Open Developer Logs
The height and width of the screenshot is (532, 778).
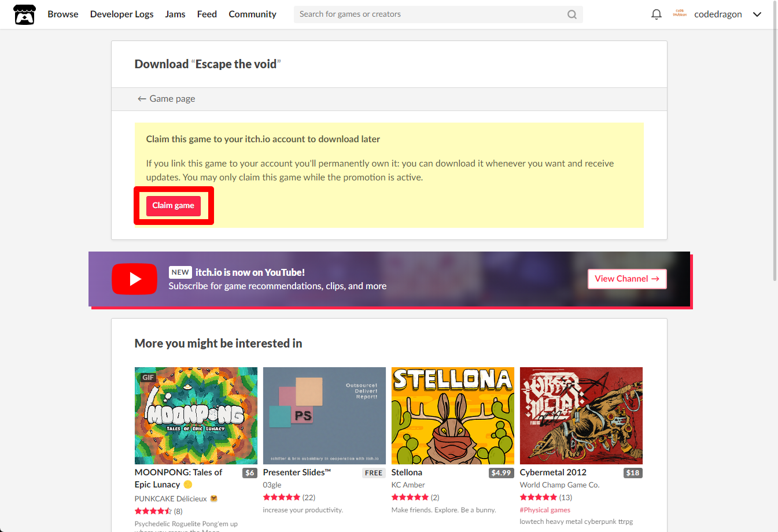tap(122, 14)
